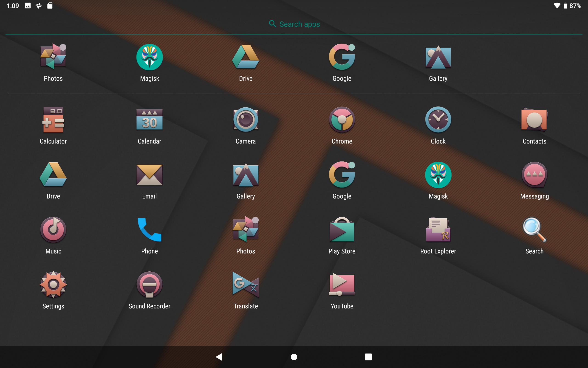Launch Root Explorer
The height and width of the screenshot is (368, 588).
[438, 229]
